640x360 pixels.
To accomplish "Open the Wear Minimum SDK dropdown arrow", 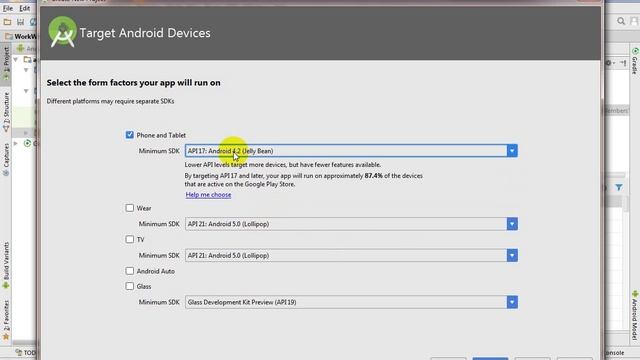I will point(512,224).
